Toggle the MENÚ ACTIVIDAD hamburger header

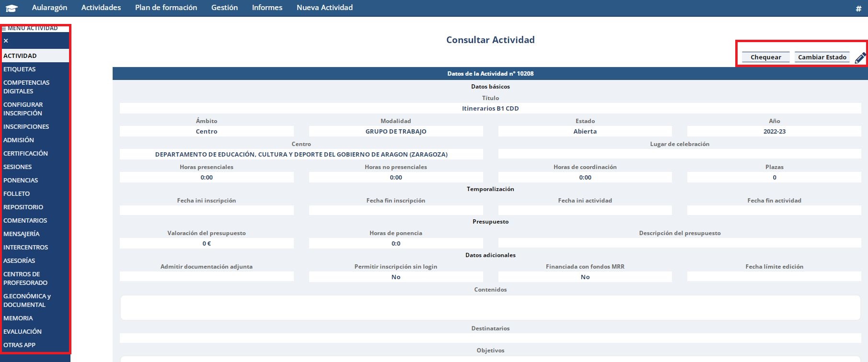[30, 28]
